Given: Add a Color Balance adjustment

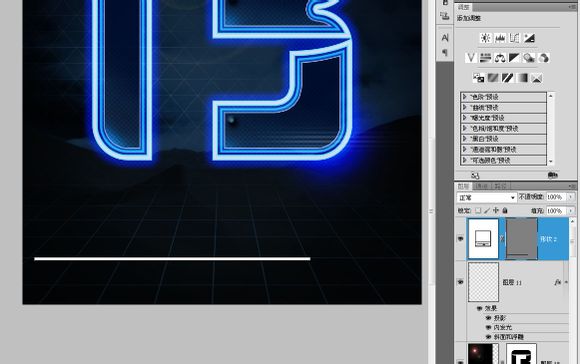Looking at the screenshot, I should click(x=500, y=58).
